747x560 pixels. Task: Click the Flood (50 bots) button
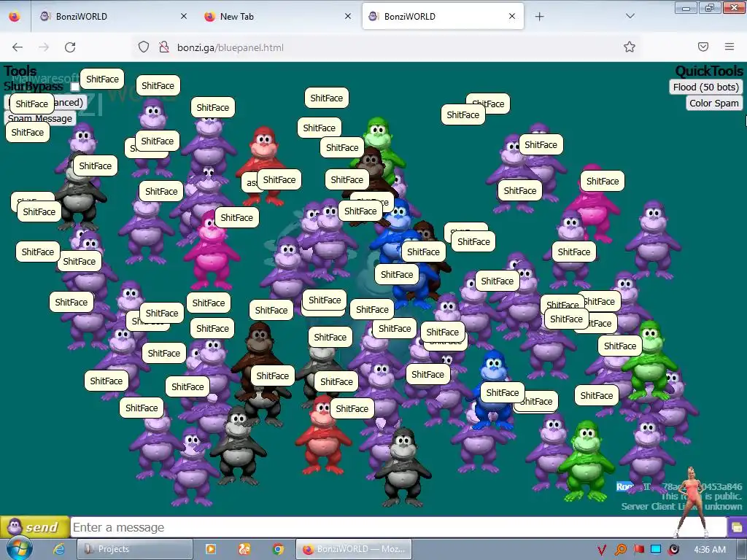click(705, 87)
